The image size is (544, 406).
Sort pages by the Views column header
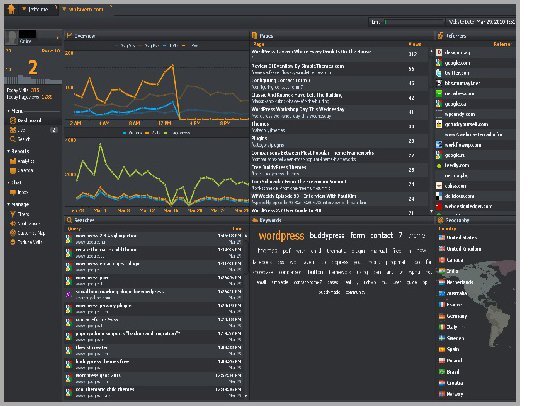(x=415, y=44)
